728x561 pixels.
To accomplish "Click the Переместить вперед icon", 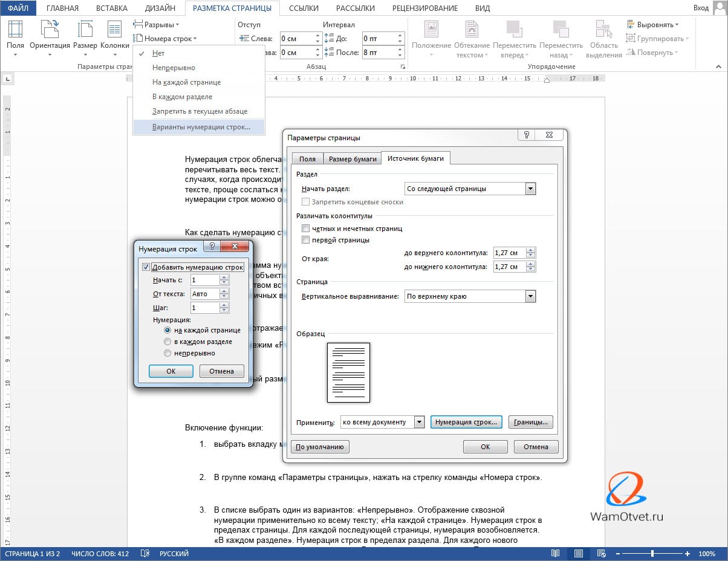I will tap(514, 28).
